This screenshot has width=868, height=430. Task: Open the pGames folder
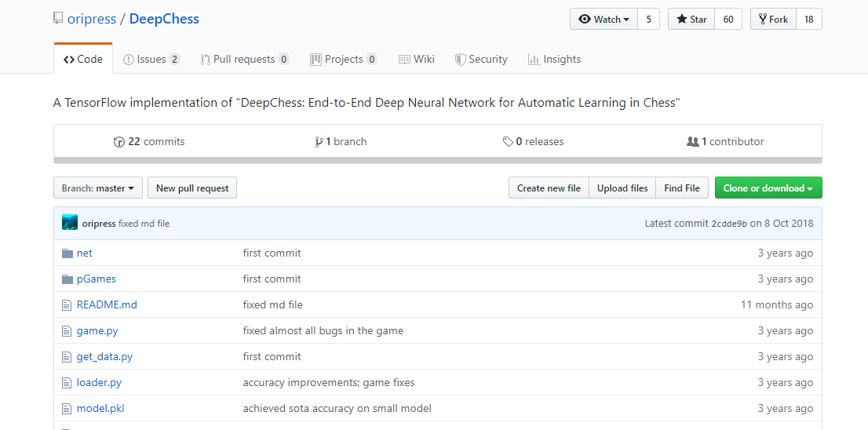pos(97,279)
